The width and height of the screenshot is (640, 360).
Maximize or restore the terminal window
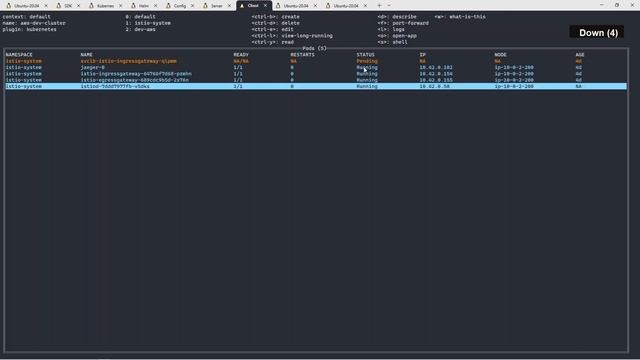coord(617,5)
